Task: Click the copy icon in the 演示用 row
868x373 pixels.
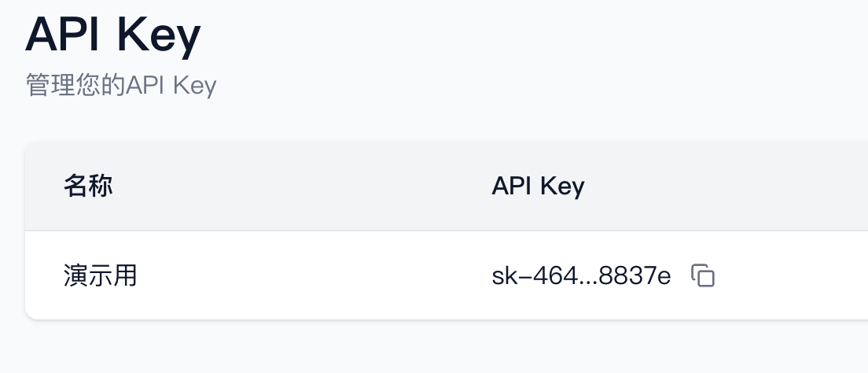Action: click(x=703, y=276)
